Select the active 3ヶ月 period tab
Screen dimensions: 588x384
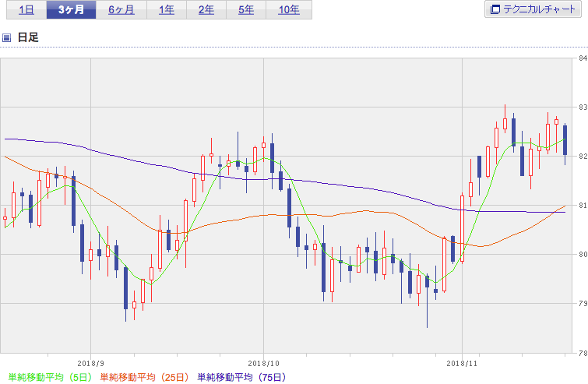pyautogui.click(x=71, y=9)
